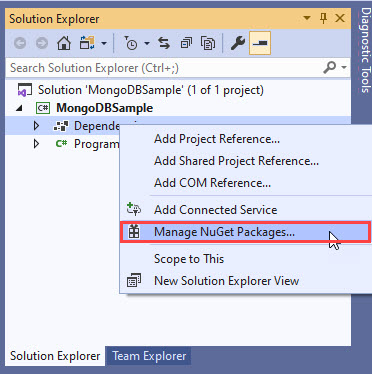Click the Switch Views toolbar icon
Viewport: 372px width, 374px height.
coord(87,43)
